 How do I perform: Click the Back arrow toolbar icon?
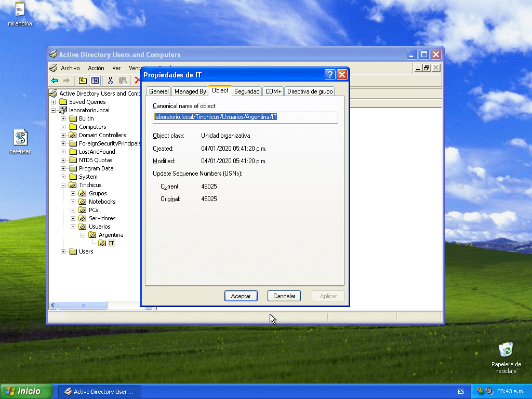tap(55, 81)
